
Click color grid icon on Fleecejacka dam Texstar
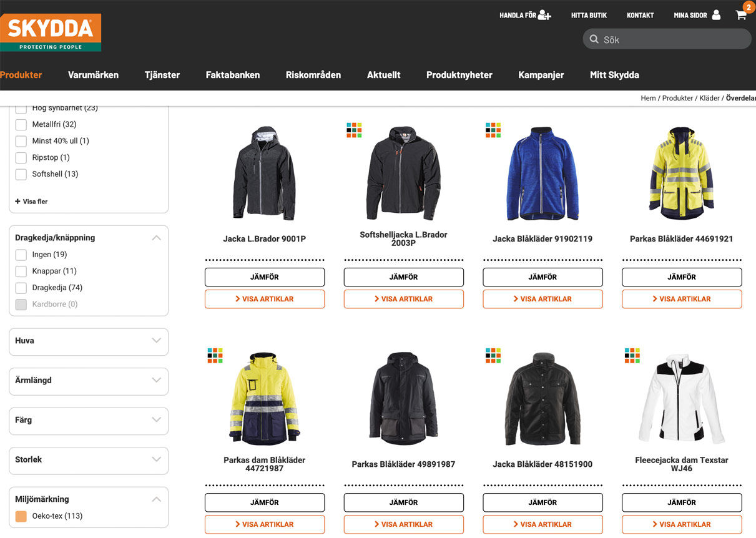[x=632, y=355]
